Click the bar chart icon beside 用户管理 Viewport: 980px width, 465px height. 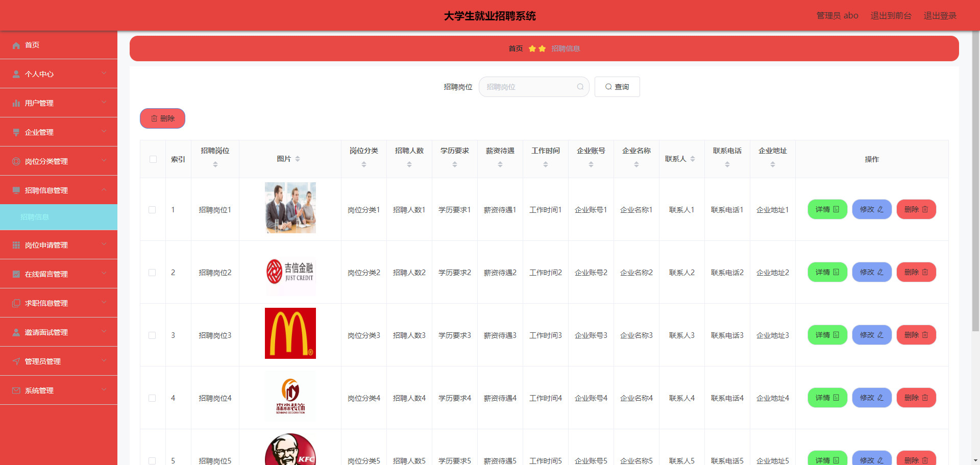[x=16, y=103]
